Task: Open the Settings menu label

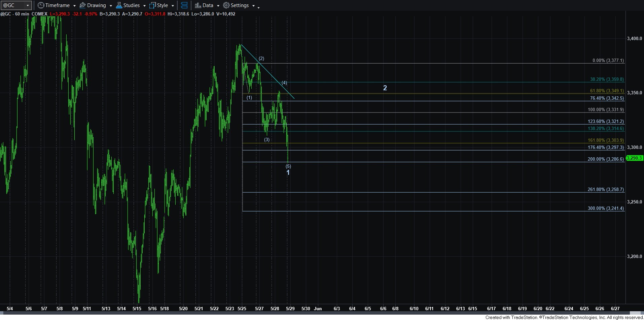Action: [x=240, y=5]
